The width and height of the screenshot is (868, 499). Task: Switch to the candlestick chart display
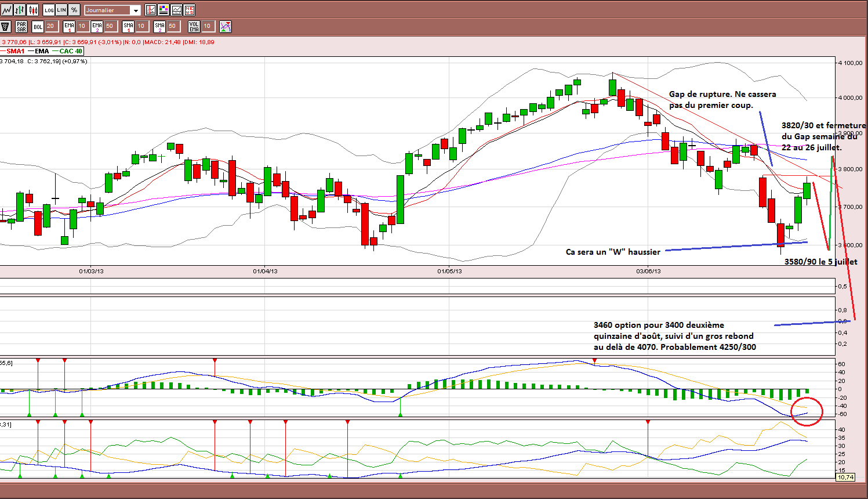[32, 10]
